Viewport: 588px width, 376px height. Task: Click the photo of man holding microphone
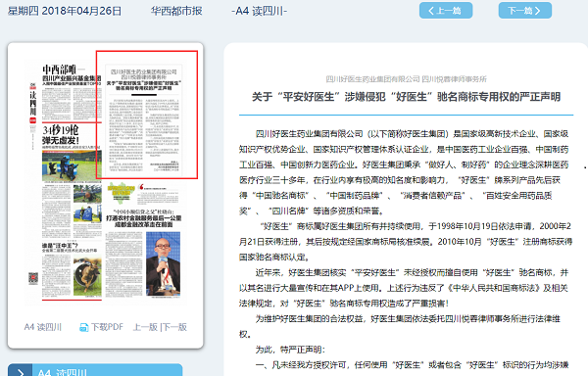click(163, 264)
